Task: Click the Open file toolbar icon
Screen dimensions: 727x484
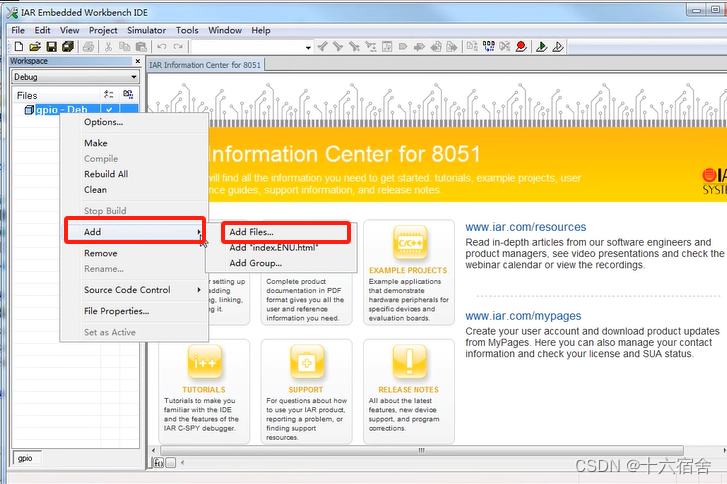Action: [x=35, y=46]
